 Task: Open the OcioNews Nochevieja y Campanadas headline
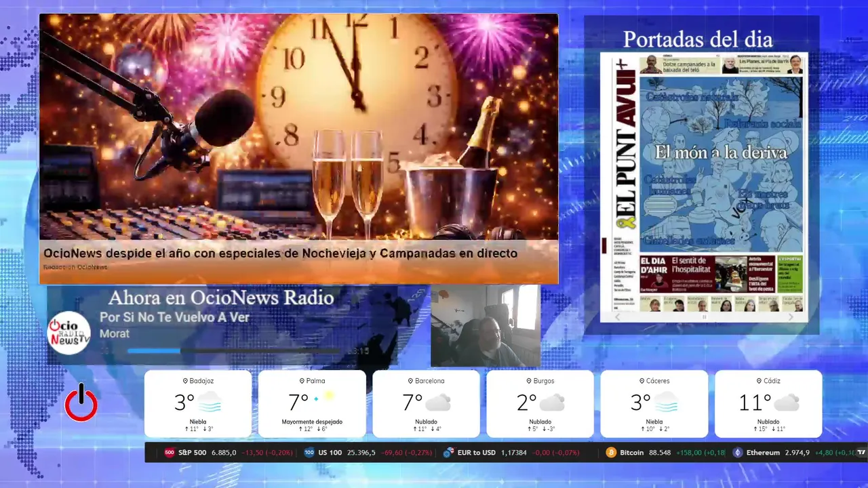point(280,253)
